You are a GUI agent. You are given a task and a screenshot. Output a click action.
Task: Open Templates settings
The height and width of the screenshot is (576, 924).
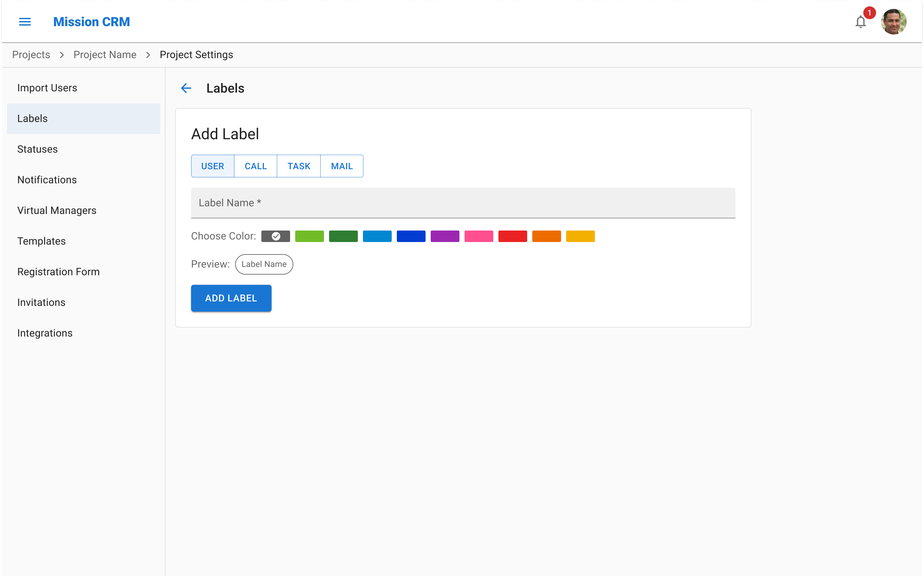pos(83,241)
